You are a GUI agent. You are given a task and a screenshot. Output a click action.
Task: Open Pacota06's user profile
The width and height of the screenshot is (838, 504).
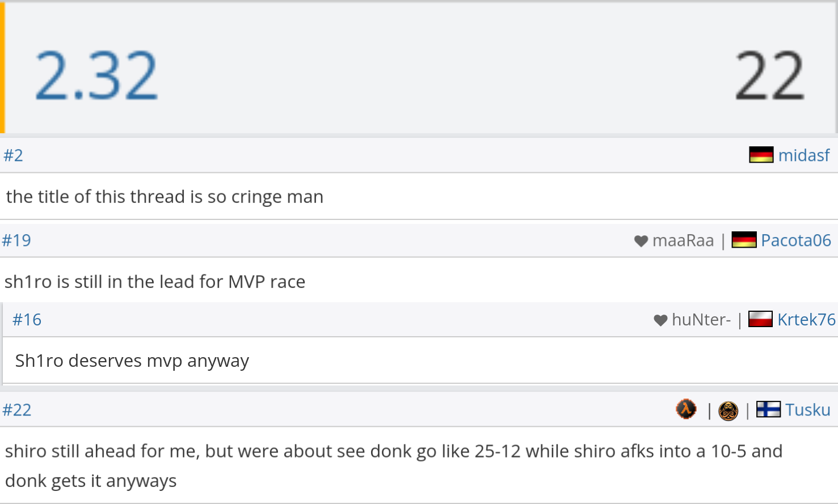pyautogui.click(x=796, y=240)
